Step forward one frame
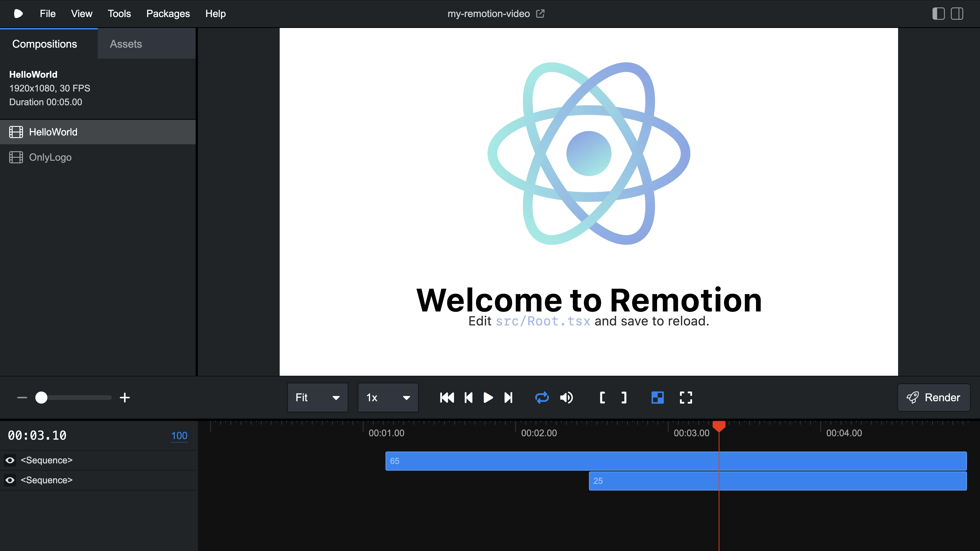Image resolution: width=980 pixels, height=551 pixels. point(508,398)
